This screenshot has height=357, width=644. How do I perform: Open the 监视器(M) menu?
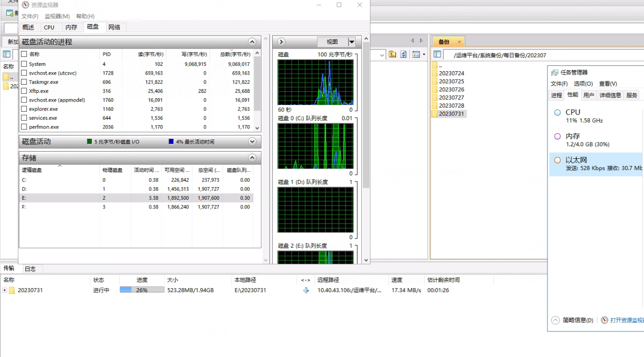(x=57, y=16)
